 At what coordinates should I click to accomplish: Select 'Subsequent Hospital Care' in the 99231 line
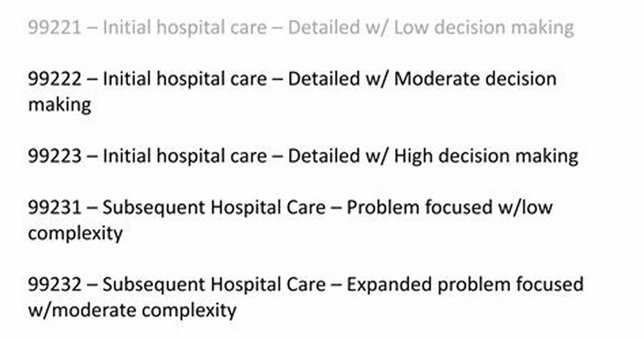pyautogui.click(x=214, y=207)
